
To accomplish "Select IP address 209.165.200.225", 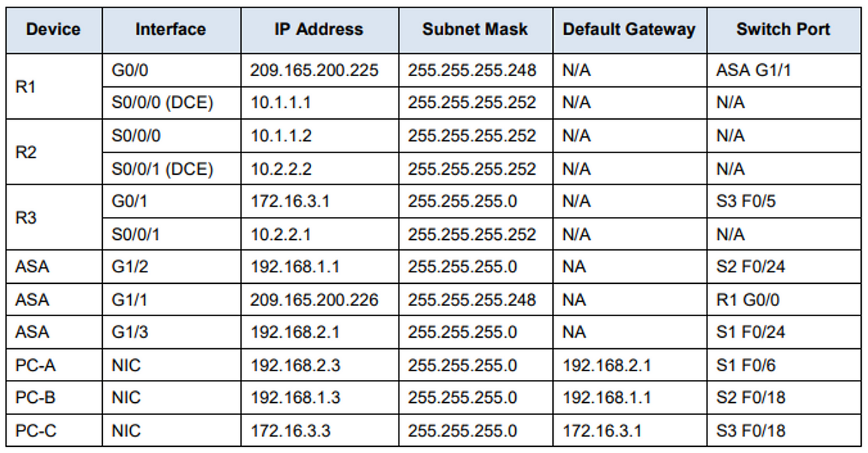I will [x=314, y=71].
